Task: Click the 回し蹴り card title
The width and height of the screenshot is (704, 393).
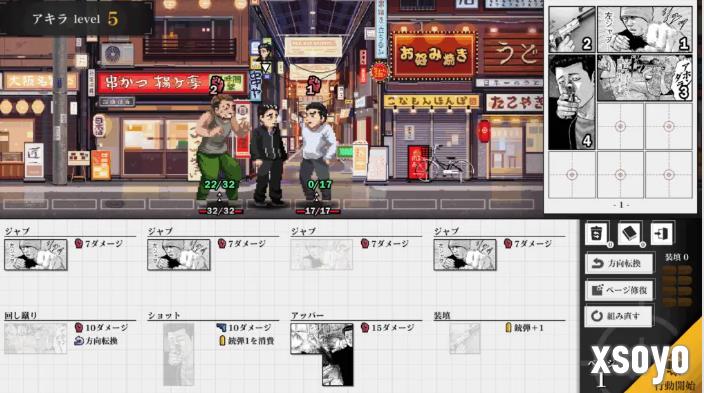Action: coord(21,315)
